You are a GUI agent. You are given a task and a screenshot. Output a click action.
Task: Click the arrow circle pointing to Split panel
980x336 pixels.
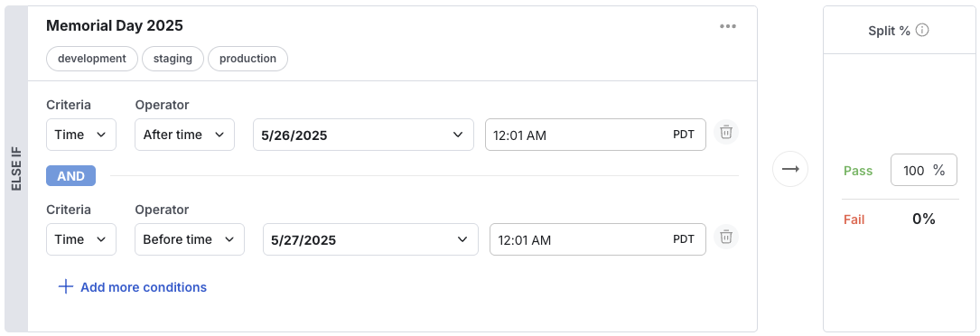click(790, 169)
